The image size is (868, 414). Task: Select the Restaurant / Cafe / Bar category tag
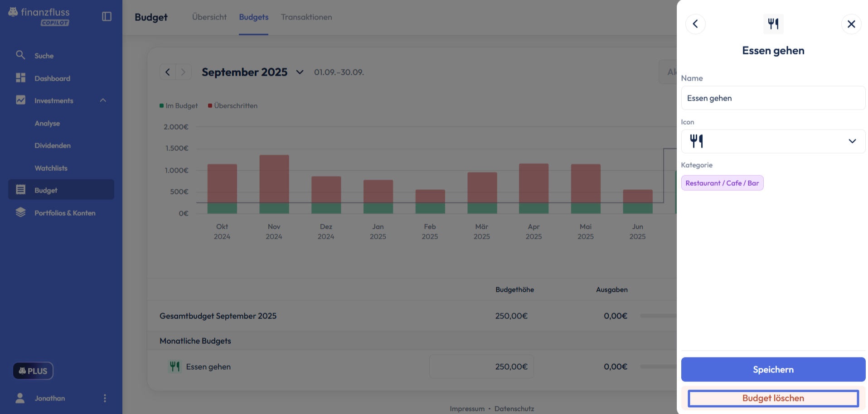(x=722, y=183)
